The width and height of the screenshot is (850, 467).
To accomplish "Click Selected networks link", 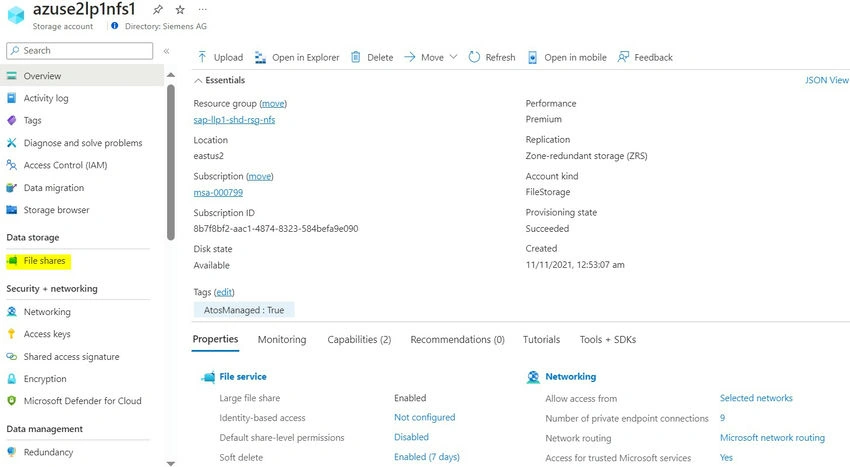I will point(756,398).
